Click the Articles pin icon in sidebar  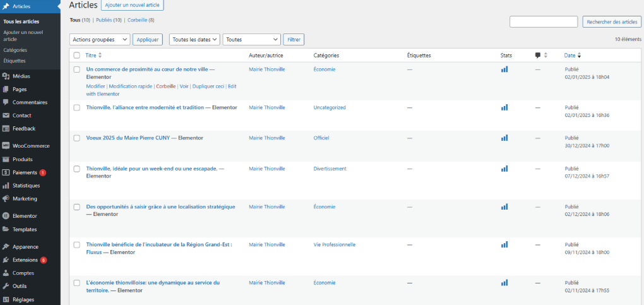click(x=6, y=6)
